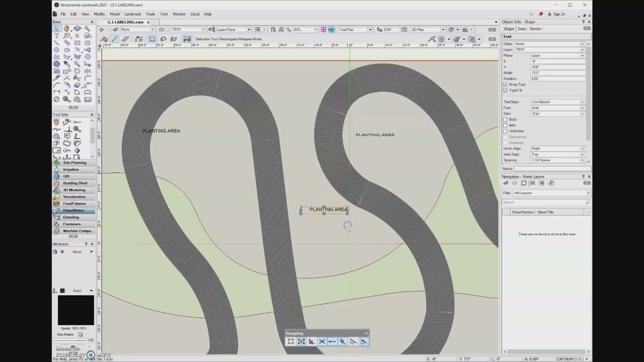Screen dimensions: 644x362
Task: Open the saved views icon in view bar
Action: pos(258,30)
